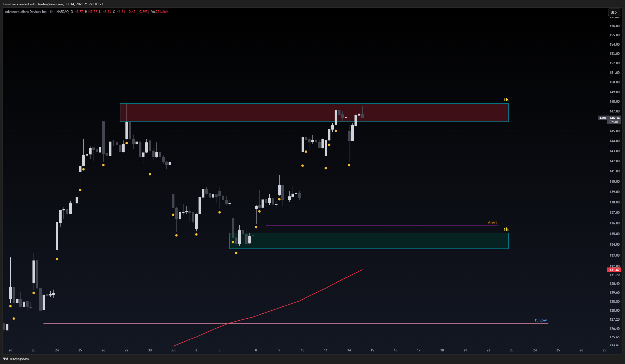
Task: Click the date 14 on time axis
Action: click(x=349, y=350)
